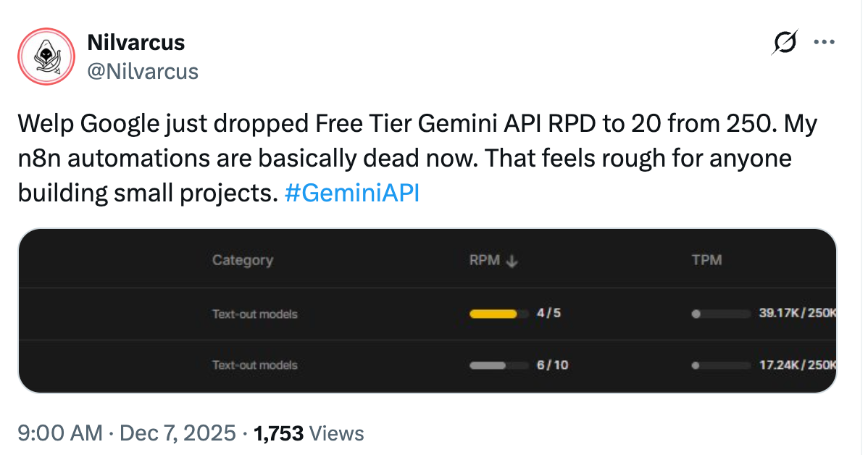Click the RPM column header

[485, 260]
